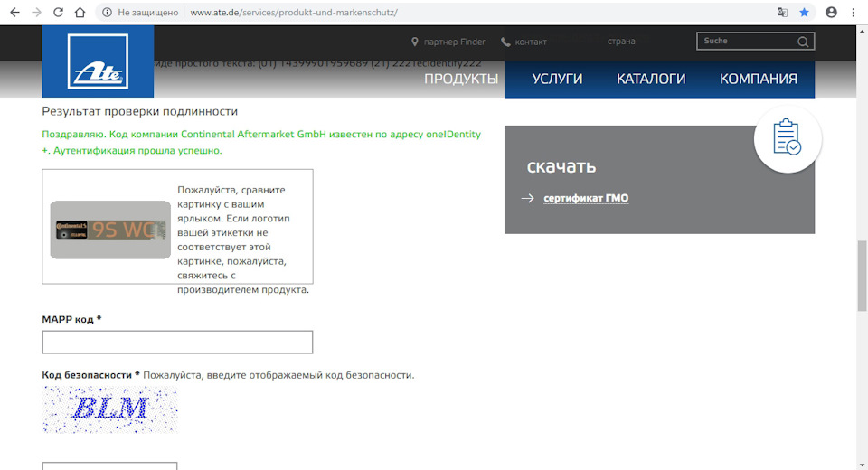This screenshot has width=868, height=470.
Task: Open the УСЛУГИ menu
Action: (x=557, y=79)
